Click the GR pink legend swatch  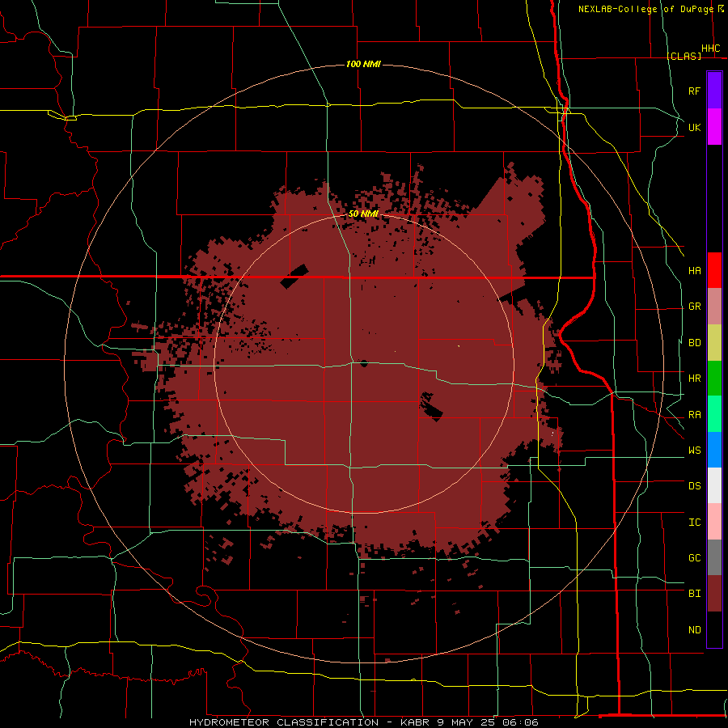click(x=714, y=307)
